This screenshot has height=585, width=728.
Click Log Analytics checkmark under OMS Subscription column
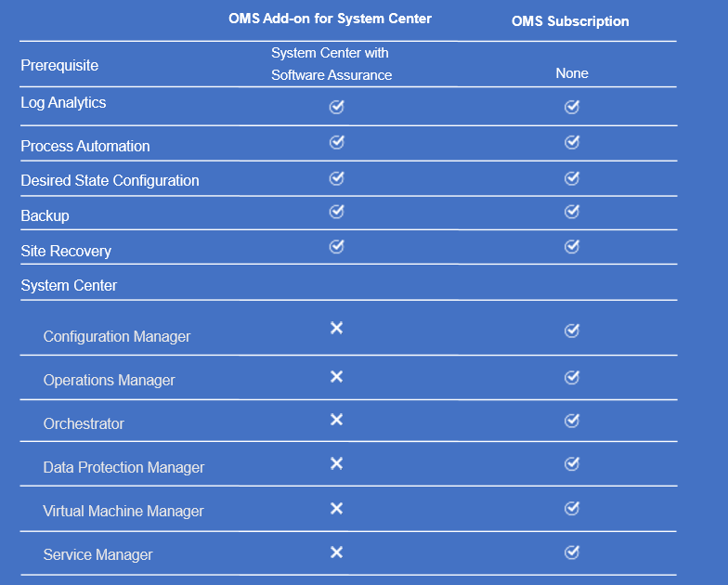point(572,107)
